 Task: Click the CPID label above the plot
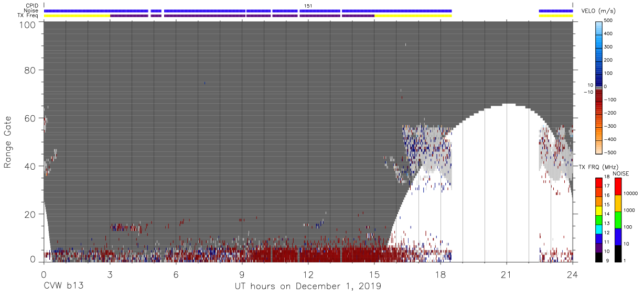33,5
